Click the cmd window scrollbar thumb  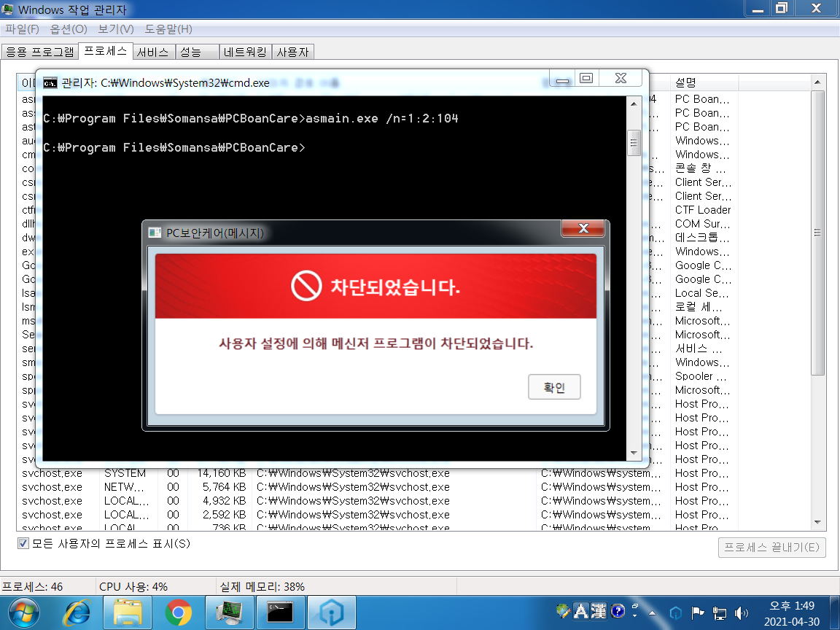coord(634,143)
